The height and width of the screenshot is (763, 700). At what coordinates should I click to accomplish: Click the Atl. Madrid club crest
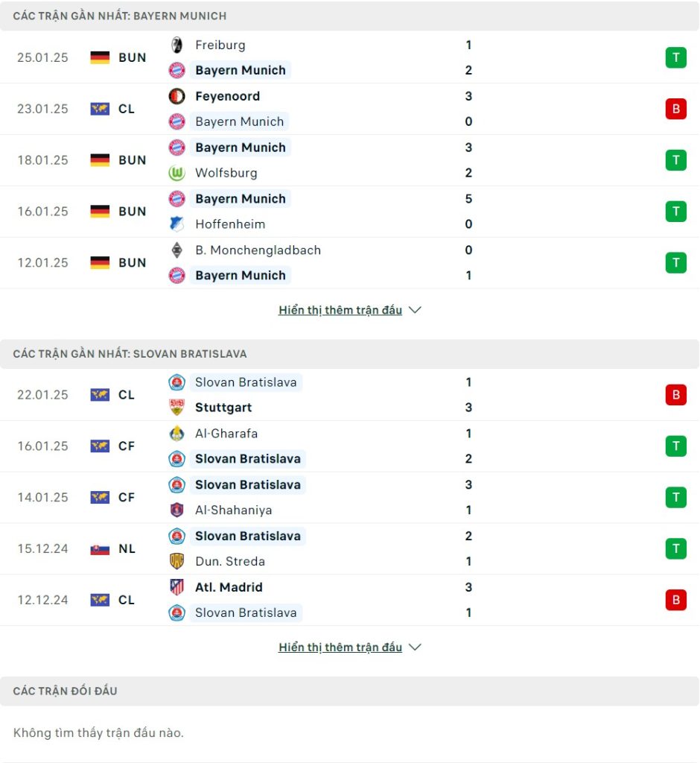(x=176, y=587)
